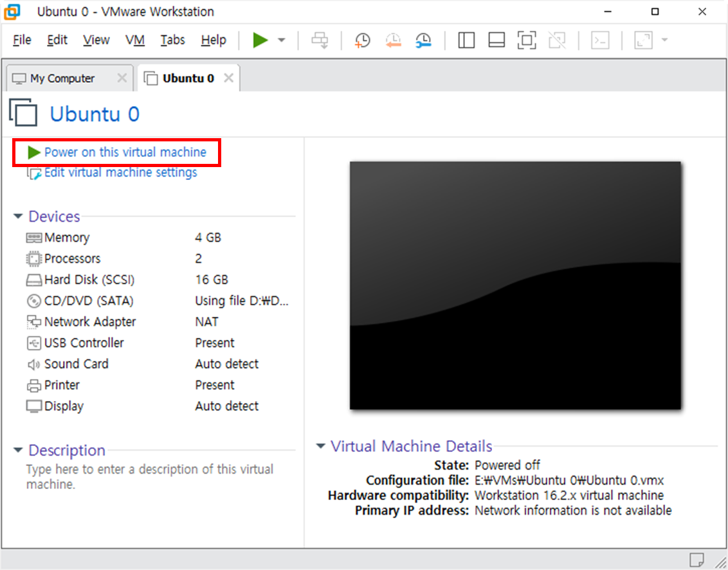Image resolution: width=728 pixels, height=570 pixels.
Task: Click the Sound Card speaker icon
Action: (x=34, y=364)
